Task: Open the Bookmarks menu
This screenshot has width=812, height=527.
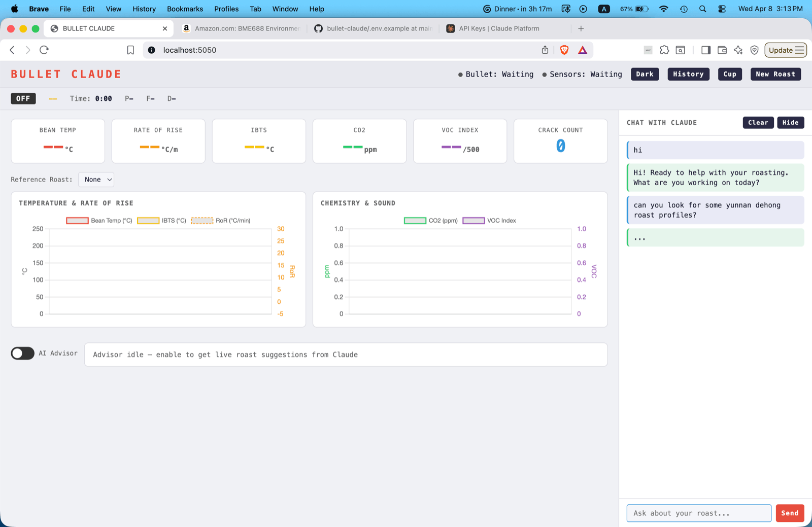Action: click(x=185, y=9)
